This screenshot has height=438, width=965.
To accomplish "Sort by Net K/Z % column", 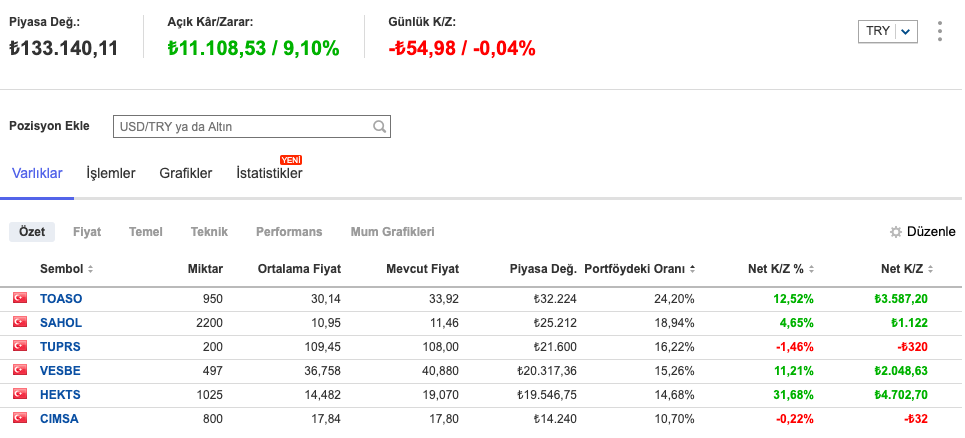I will pos(812,269).
